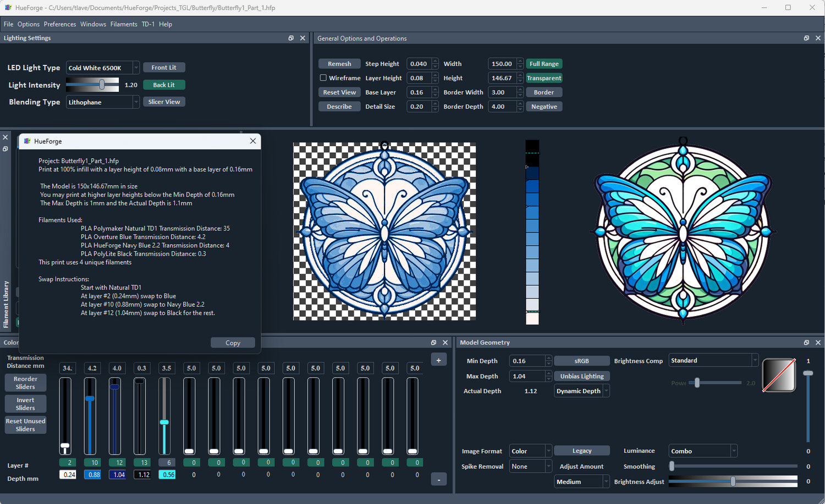Toggle the Transparent option
Image resolution: width=825 pixels, height=504 pixels.
(543, 77)
